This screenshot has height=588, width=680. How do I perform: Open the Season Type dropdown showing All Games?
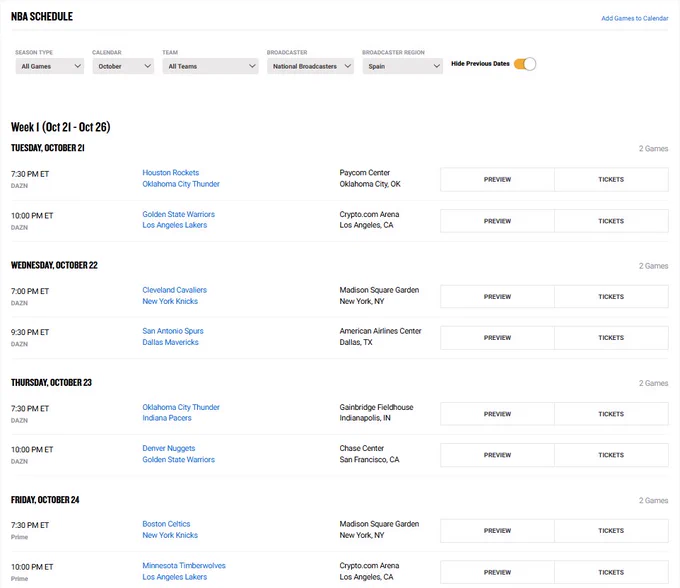49,66
